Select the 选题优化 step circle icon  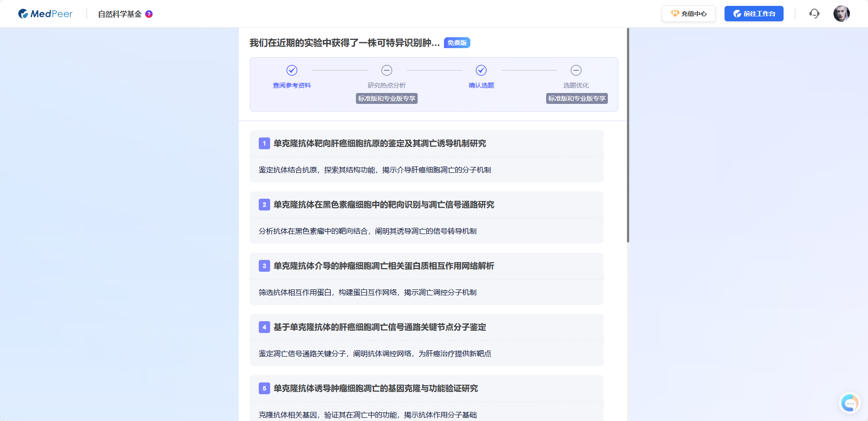[576, 70]
